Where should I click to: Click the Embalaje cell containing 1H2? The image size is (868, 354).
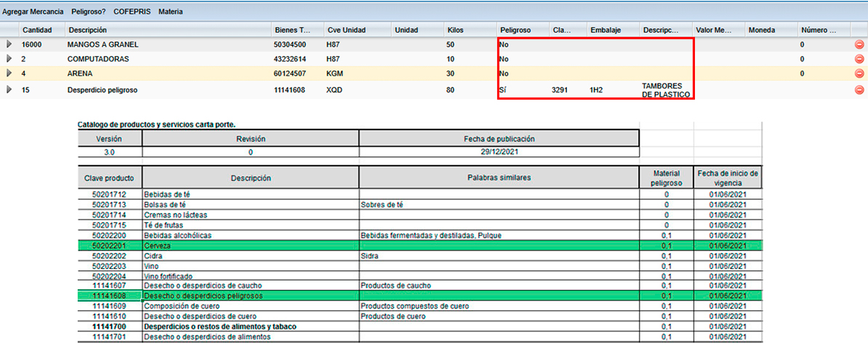click(597, 90)
